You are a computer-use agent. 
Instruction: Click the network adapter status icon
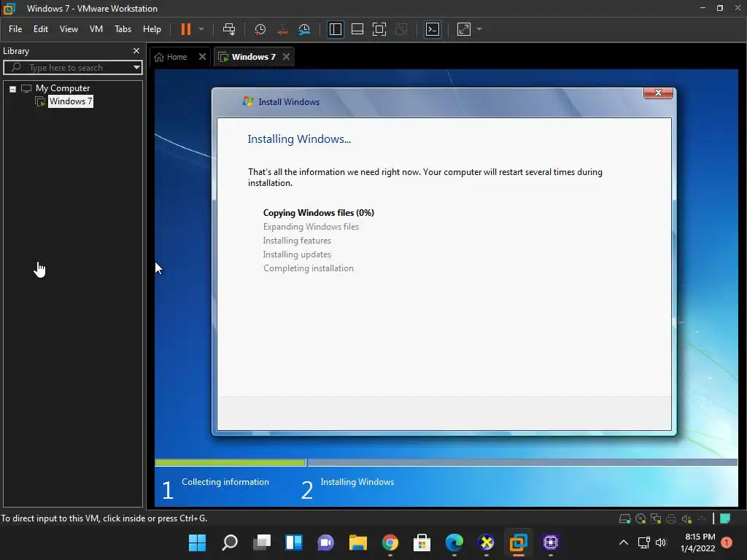[656, 518]
